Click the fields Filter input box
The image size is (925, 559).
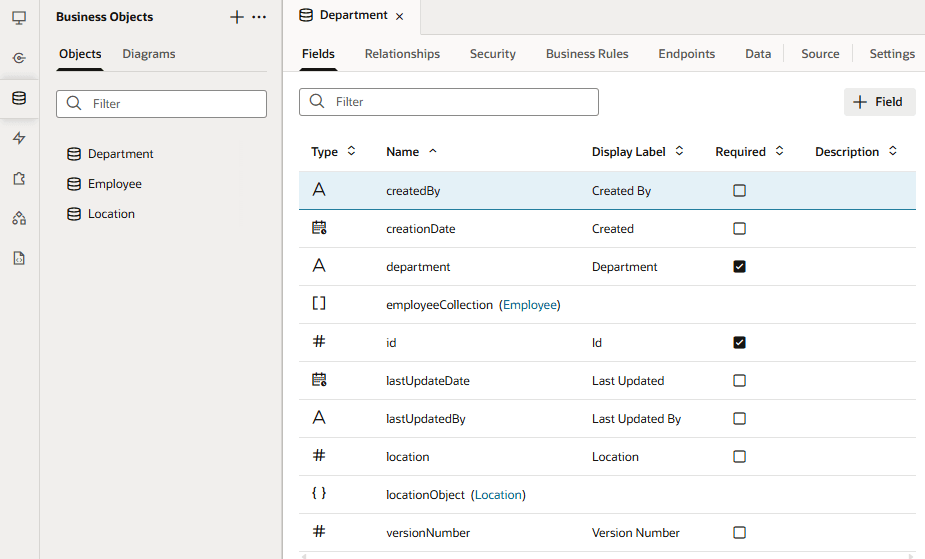(x=448, y=102)
